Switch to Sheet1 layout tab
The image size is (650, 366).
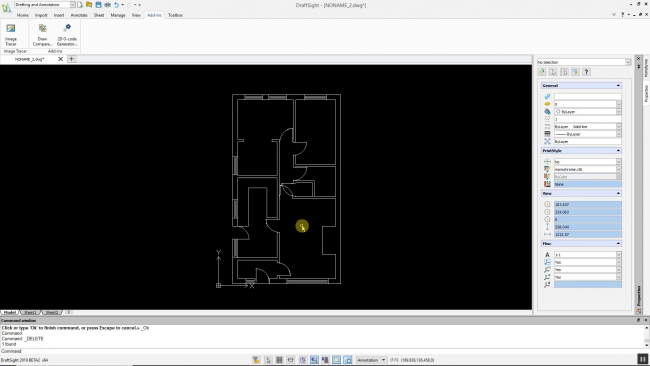30,312
